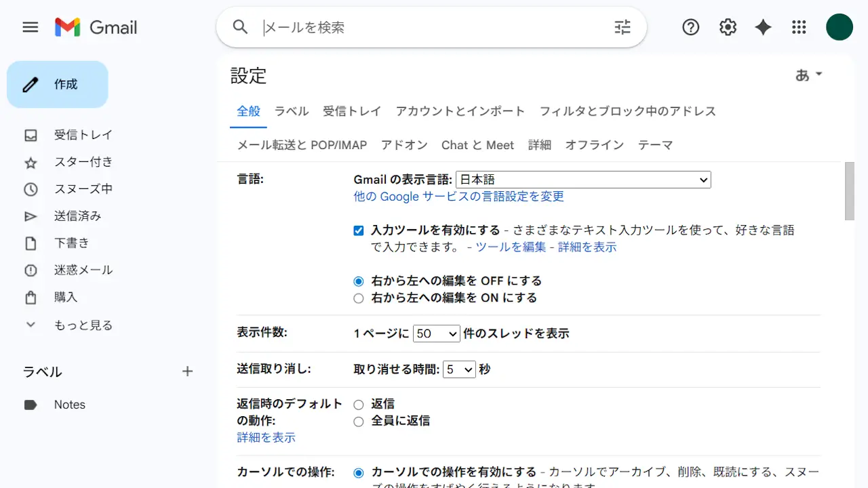Screen dimensions: 868x488
Task: Open the threads per page dropdown
Action: 437,333
